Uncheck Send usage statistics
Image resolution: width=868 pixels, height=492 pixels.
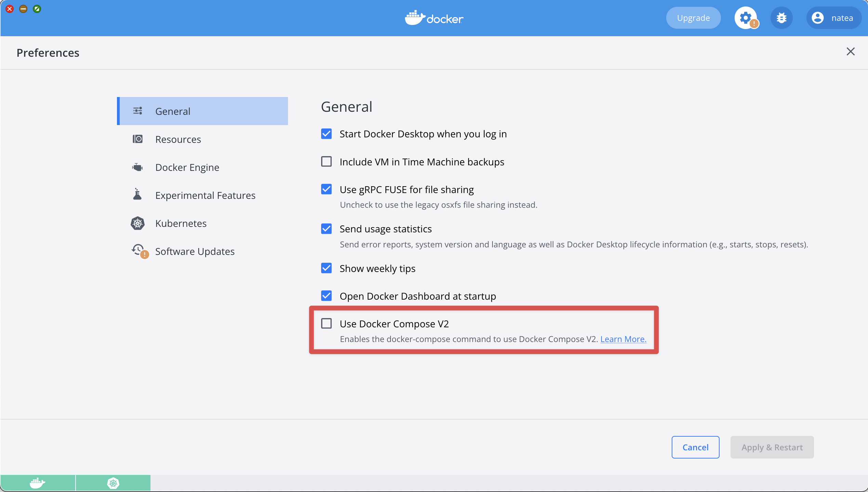(x=326, y=229)
